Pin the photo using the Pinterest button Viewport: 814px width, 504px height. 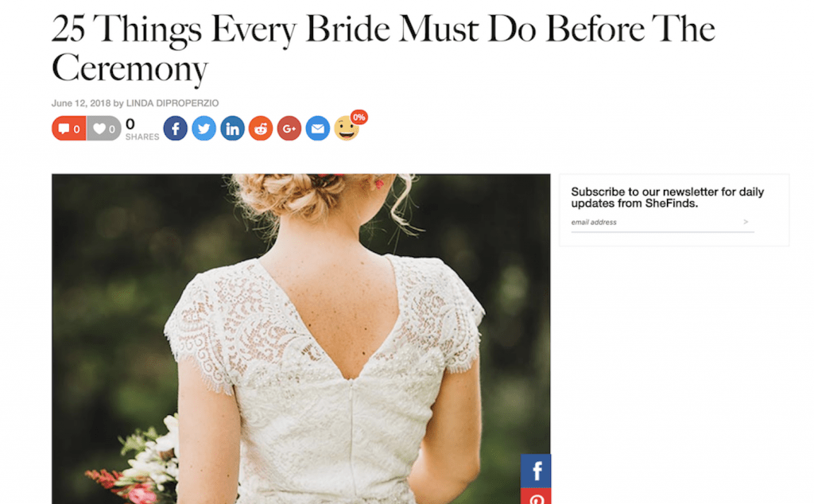pos(536,496)
